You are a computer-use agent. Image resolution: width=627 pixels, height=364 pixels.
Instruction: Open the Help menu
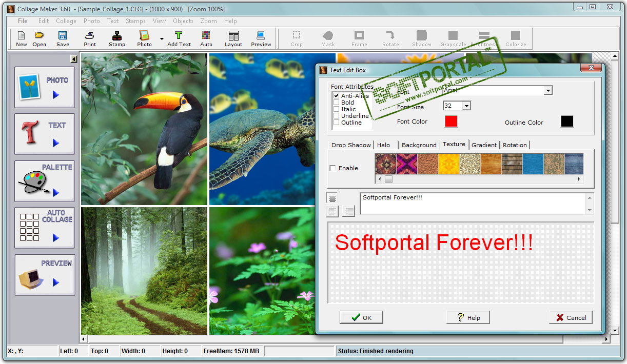(230, 21)
